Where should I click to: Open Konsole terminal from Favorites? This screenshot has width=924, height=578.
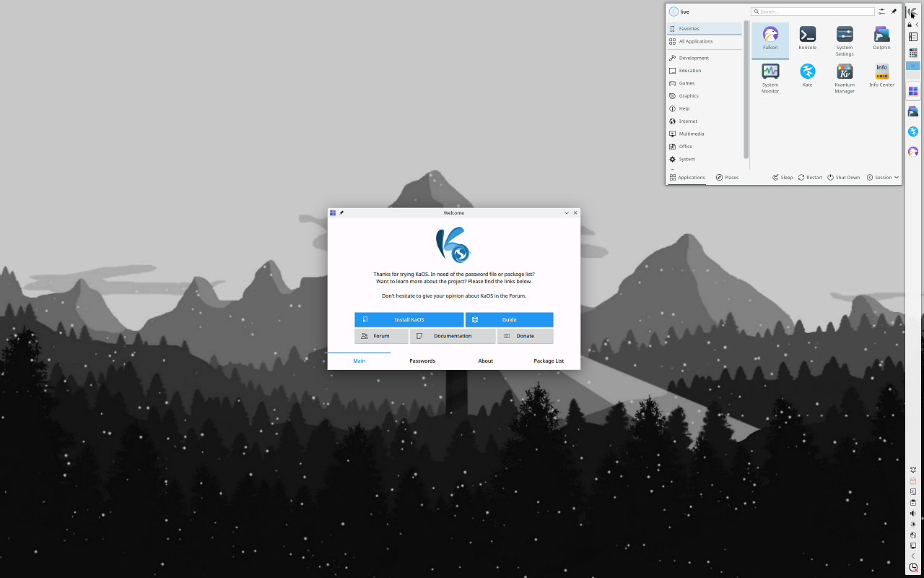[x=807, y=40]
